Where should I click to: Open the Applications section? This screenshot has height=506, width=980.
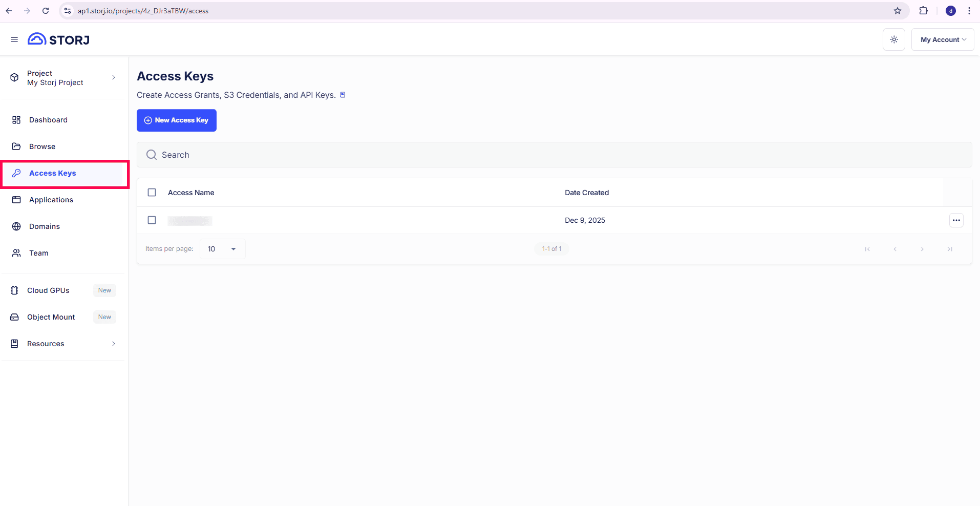point(50,200)
